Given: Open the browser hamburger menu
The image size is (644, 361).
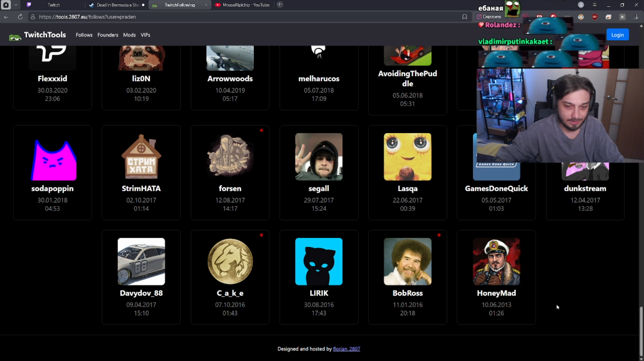Looking at the screenshot, I should [594, 5].
